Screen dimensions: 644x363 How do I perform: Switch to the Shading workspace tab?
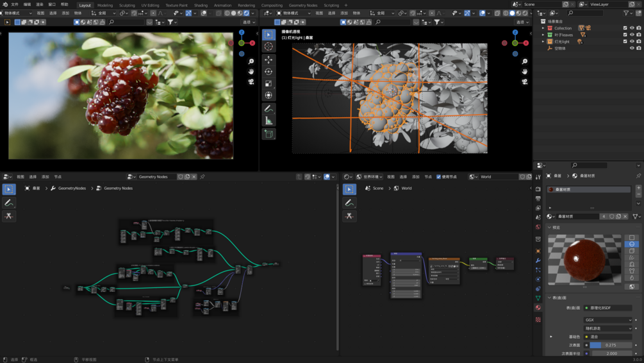click(x=201, y=5)
